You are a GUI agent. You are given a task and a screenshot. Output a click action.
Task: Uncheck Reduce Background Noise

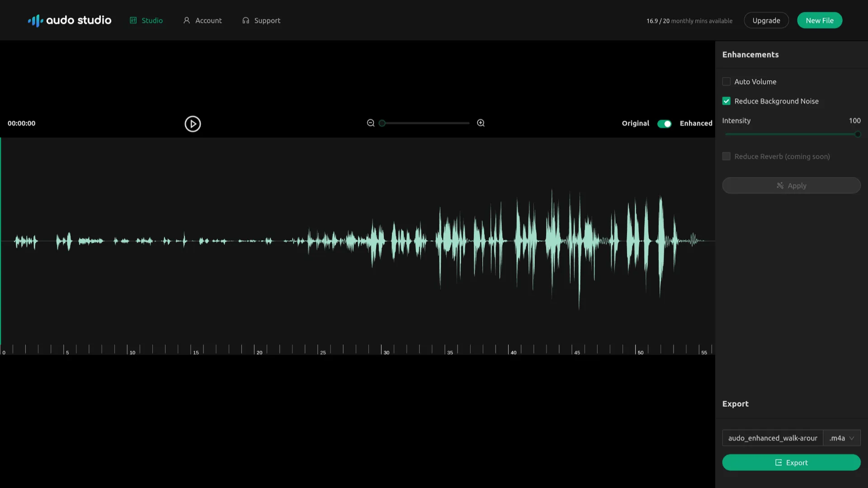726,101
